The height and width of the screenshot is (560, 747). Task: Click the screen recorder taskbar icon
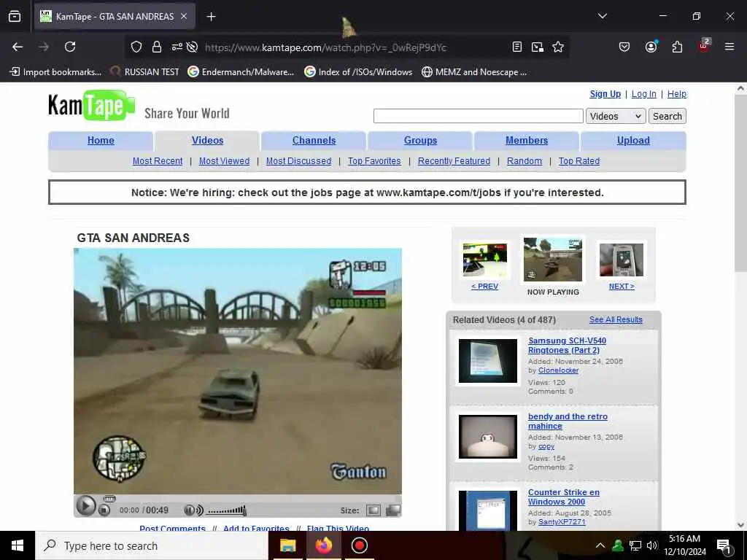tap(359, 545)
